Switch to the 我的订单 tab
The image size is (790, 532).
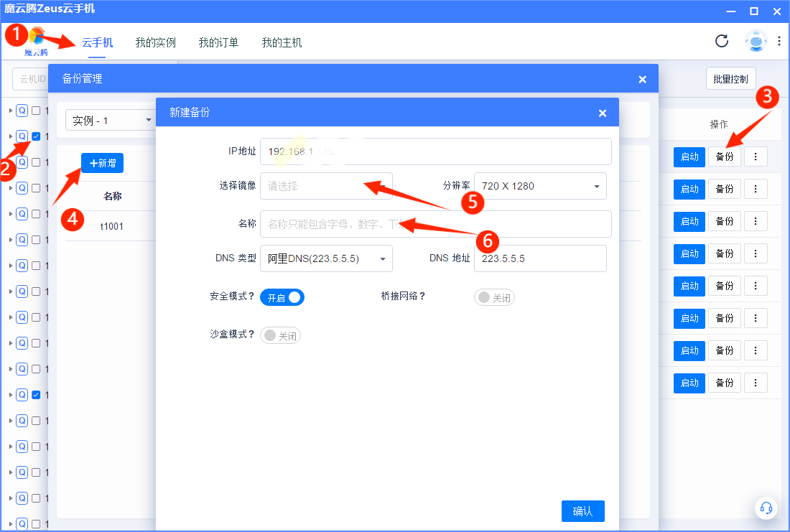click(x=218, y=43)
